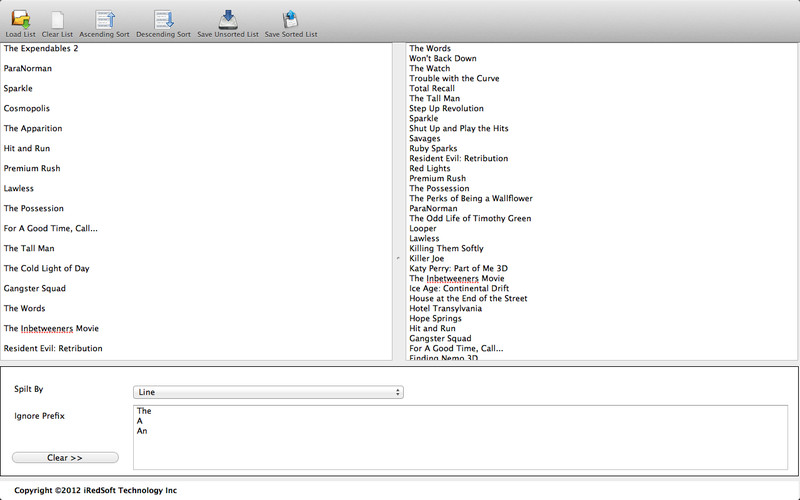Click 'Katy Perry: Part of Me 3D'
This screenshot has height=500, width=800.
coord(458,268)
